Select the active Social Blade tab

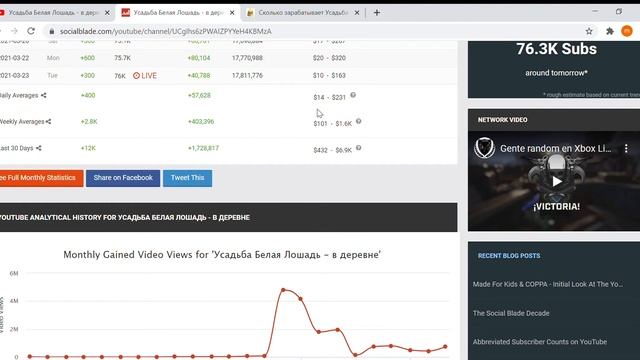point(178,13)
